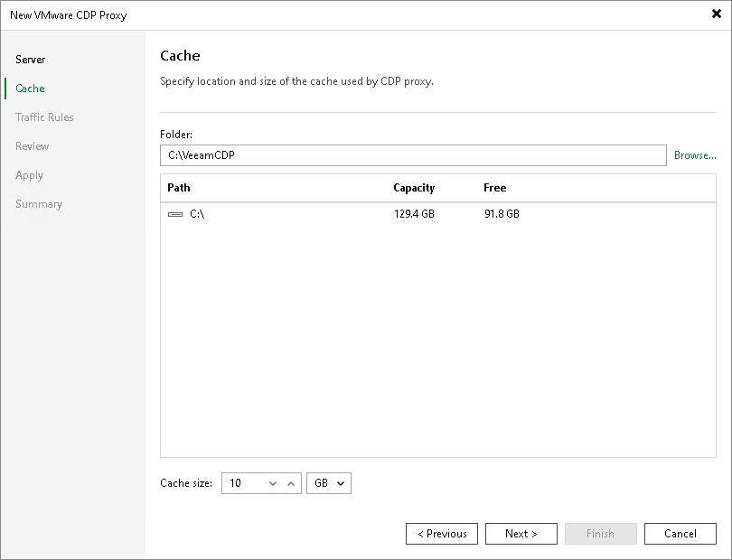
Task: Sort by the Path column header
Action: pos(179,188)
